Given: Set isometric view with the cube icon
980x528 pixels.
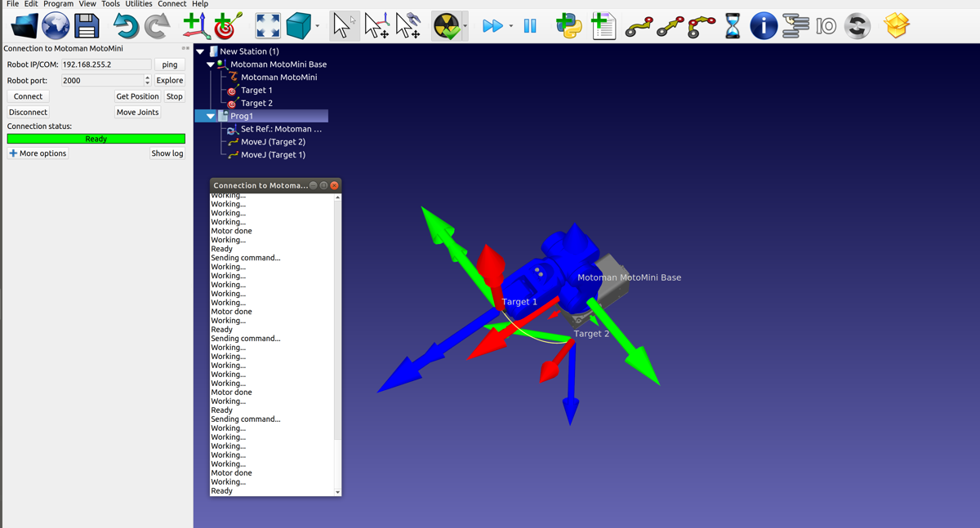Looking at the screenshot, I should (x=299, y=26).
